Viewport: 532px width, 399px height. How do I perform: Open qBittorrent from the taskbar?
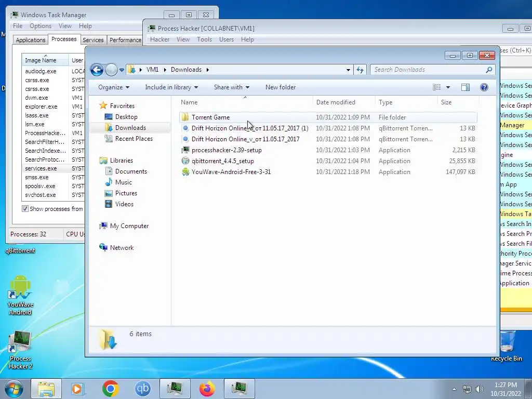pos(142,389)
